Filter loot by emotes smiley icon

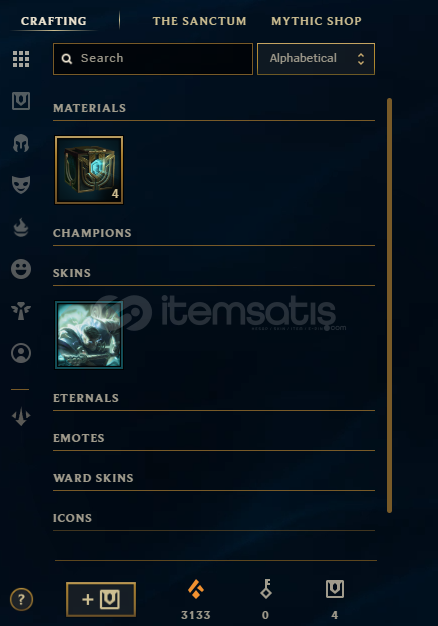pos(21,269)
